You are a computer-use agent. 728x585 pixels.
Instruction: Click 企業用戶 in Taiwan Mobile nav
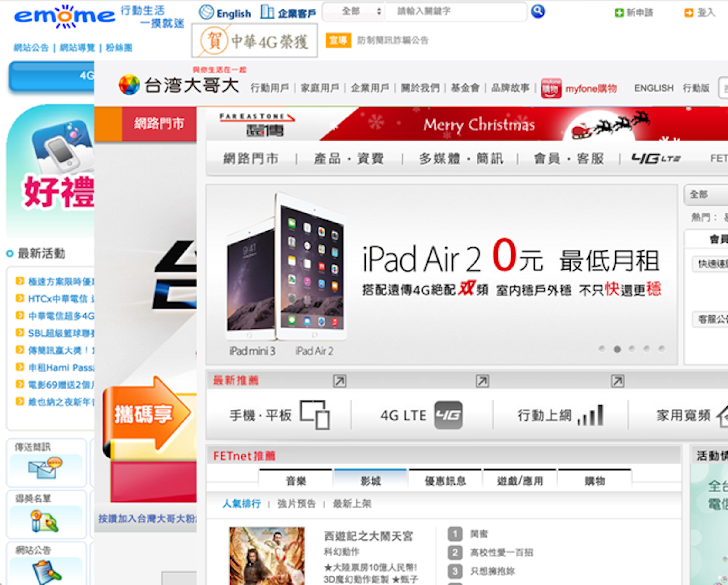pos(369,88)
